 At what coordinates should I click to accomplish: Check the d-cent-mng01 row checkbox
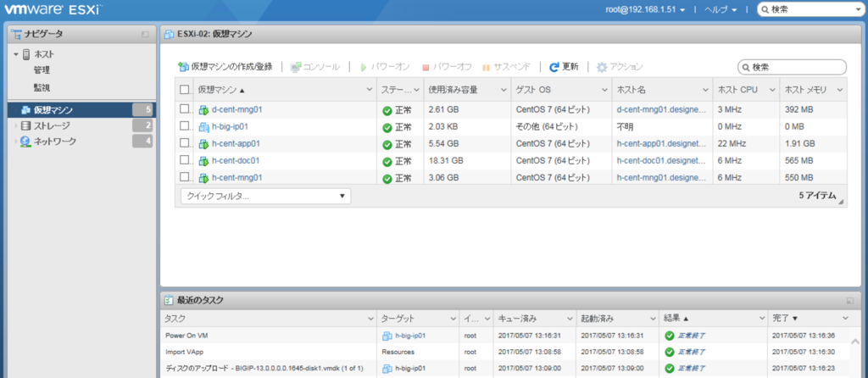pos(184,109)
